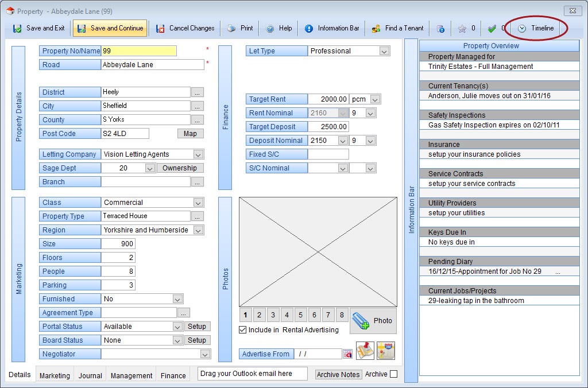Click the Branch browse ellipsis button
This screenshot has width=588, height=388.
198,182
